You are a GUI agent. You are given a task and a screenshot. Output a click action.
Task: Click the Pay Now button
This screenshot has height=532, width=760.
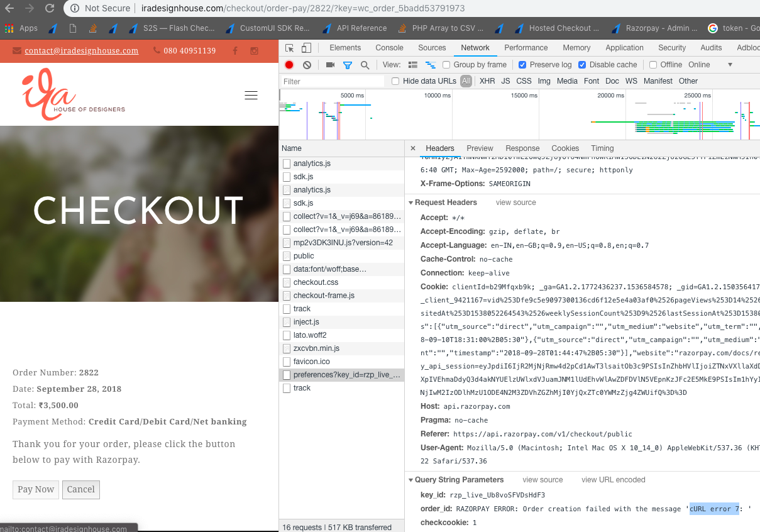35,489
